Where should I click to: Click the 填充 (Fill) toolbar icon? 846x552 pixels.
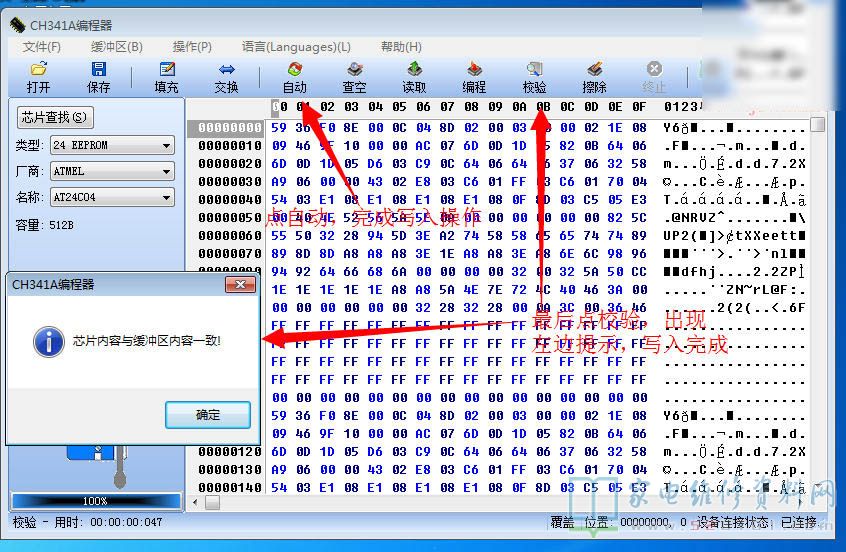[x=166, y=70]
